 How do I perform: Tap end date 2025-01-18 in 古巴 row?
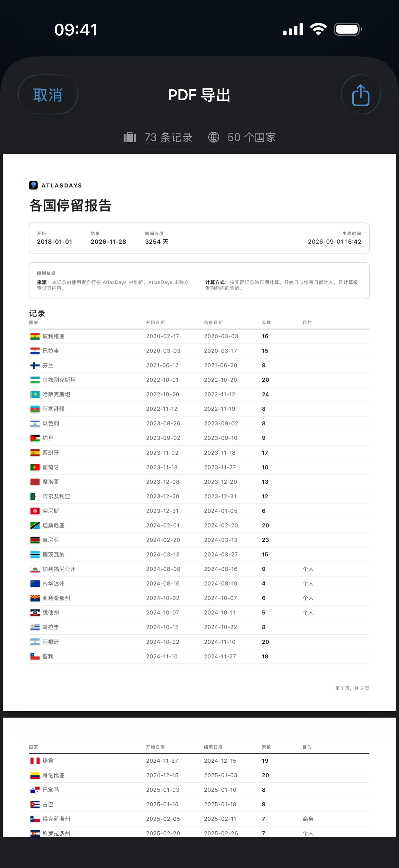tap(220, 804)
